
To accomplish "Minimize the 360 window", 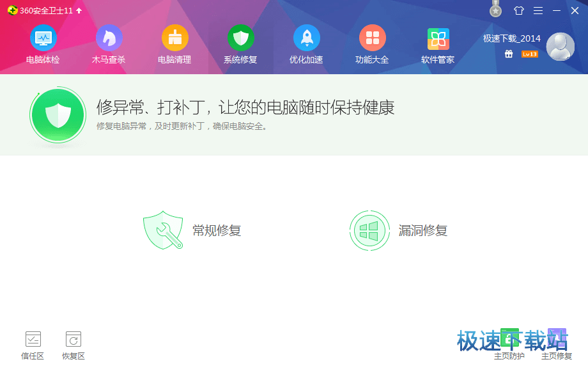I will 557,10.
